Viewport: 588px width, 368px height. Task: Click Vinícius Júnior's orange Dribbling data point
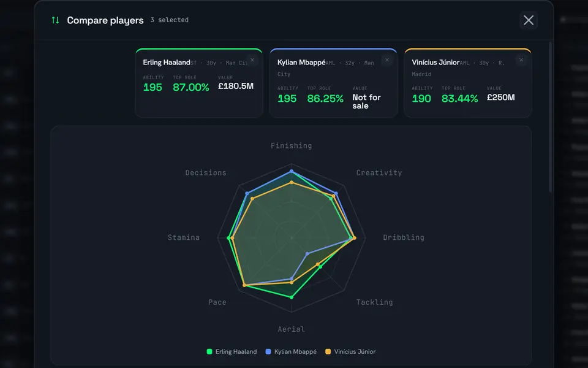tap(355, 238)
